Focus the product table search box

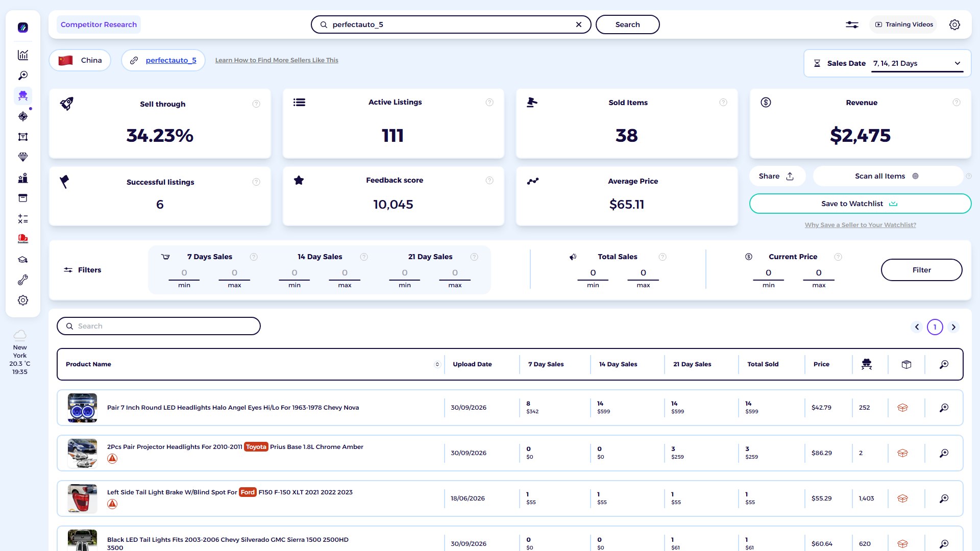(x=159, y=326)
